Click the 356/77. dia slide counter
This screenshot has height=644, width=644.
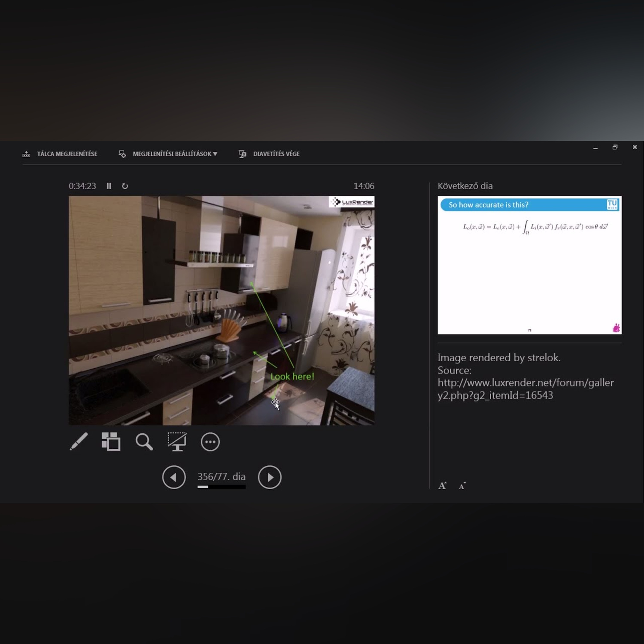[222, 476]
